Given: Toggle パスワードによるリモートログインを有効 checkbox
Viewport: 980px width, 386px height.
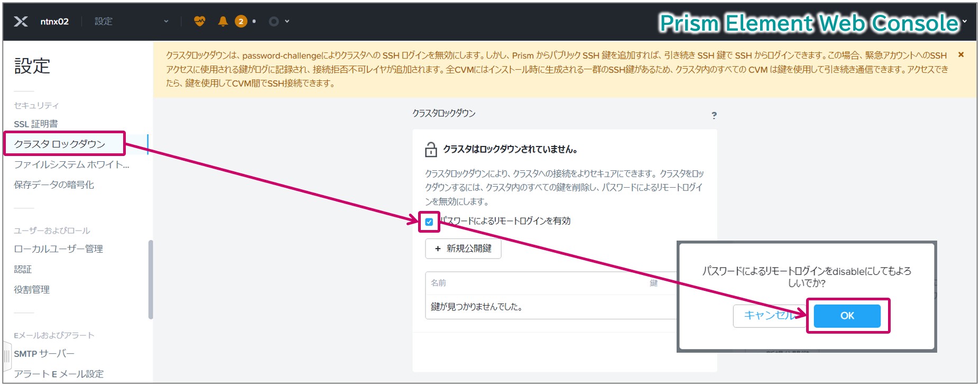Looking at the screenshot, I should pos(429,222).
